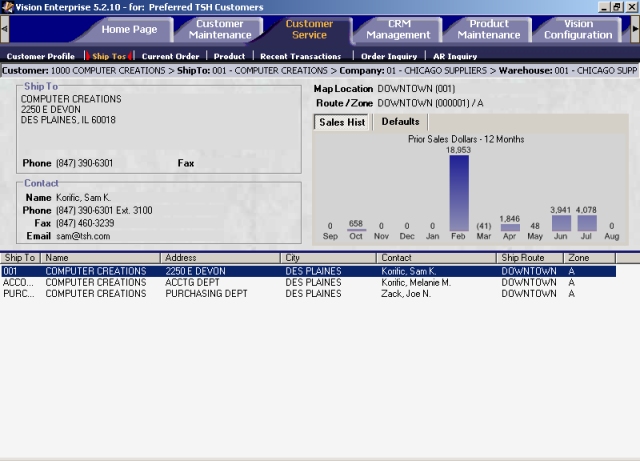This screenshot has width=640, height=461.
Task: Click the ACCTG DEPT address cell
Action: [192, 283]
